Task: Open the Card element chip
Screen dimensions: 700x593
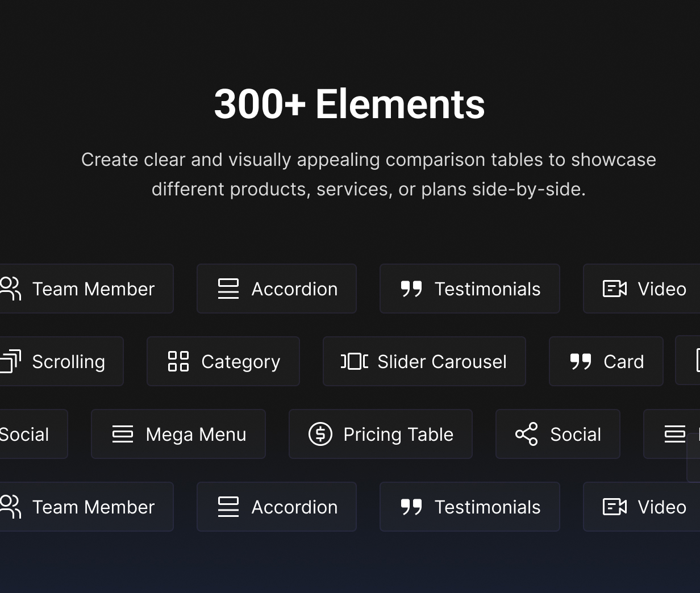Action: tap(606, 361)
